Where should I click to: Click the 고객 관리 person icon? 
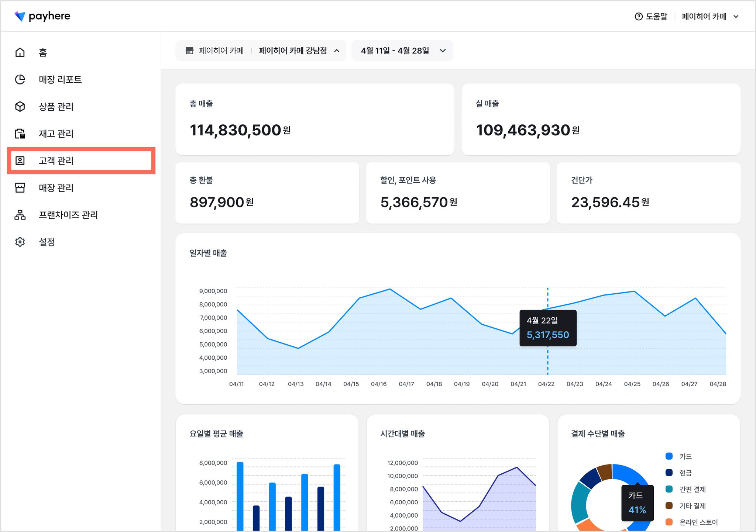coord(20,160)
